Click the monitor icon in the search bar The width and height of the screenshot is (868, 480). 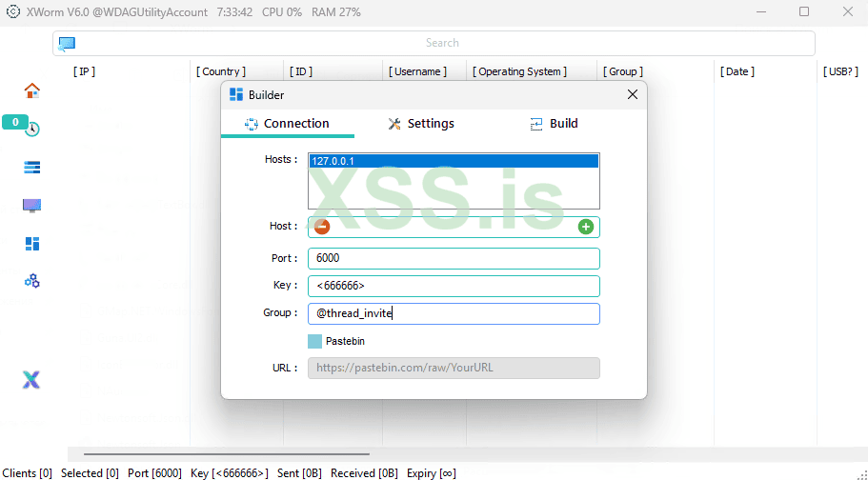click(67, 43)
